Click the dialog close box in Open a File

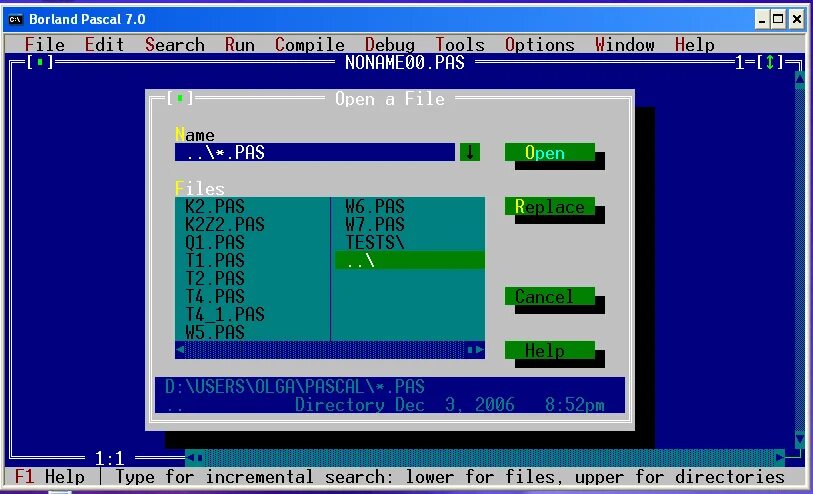[180, 98]
